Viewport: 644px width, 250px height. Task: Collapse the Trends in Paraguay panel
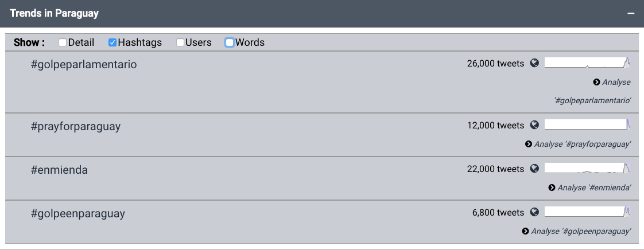pos(631,13)
